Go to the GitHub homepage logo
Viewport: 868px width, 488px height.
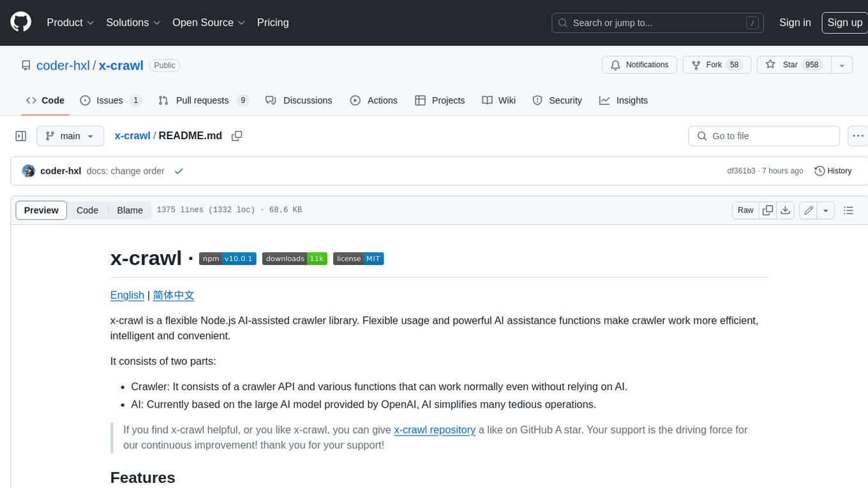pos(20,22)
